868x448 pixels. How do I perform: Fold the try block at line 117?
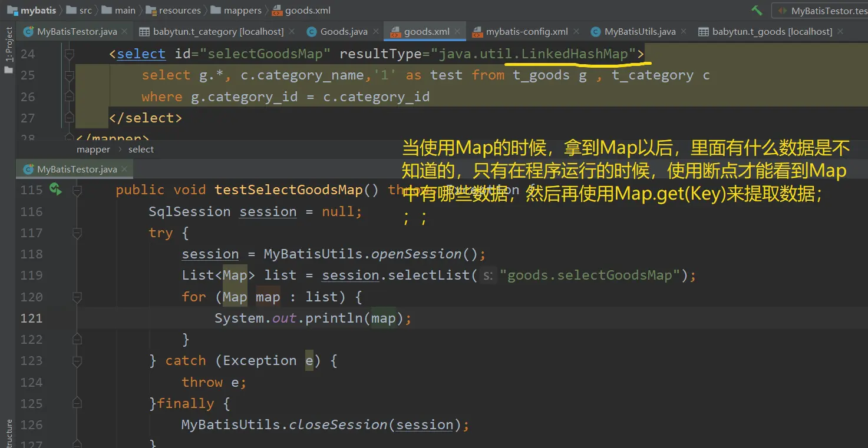click(x=77, y=233)
